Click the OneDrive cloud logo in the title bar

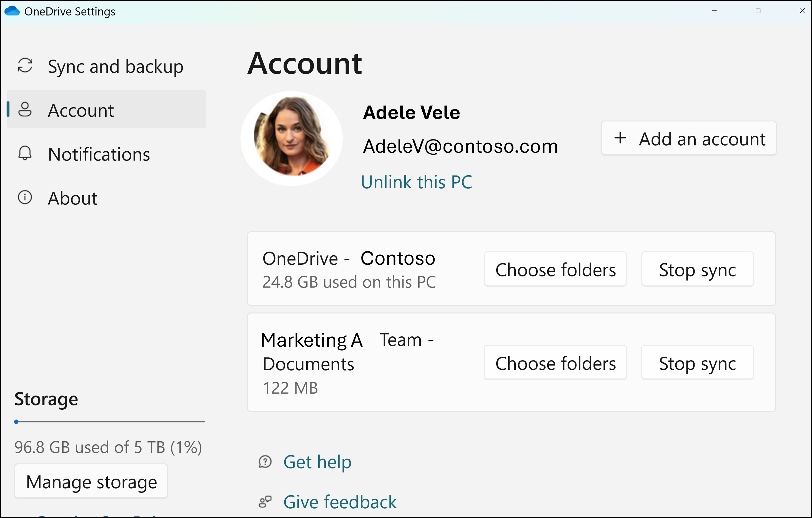tap(12, 11)
